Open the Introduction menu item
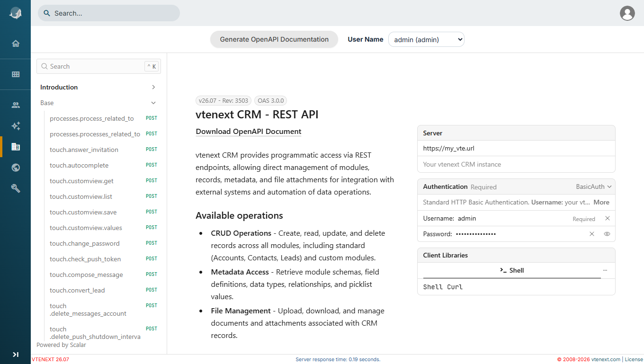This screenshot has width=644, height=364. (x=59, y=87)
